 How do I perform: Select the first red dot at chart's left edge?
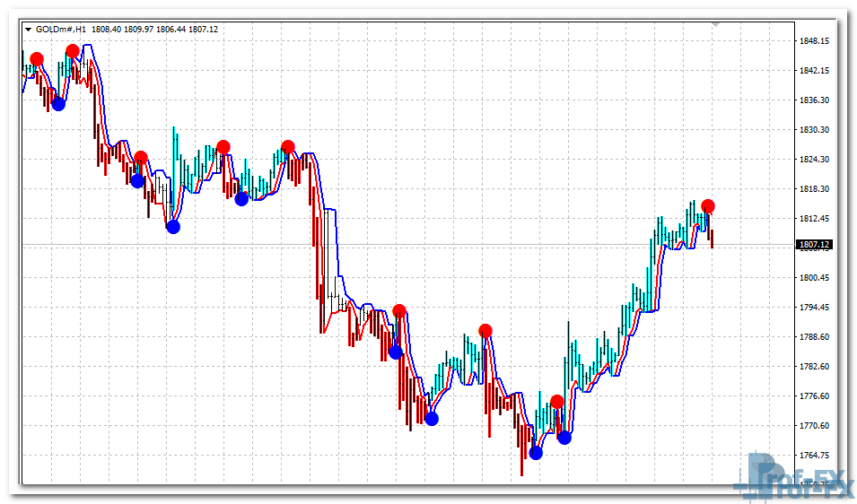[37, 59]
